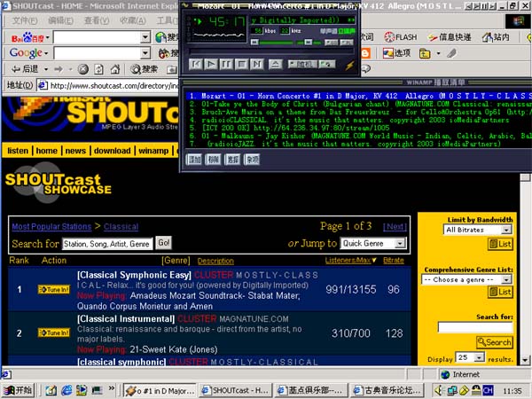Click the IE address bar URL
Image resolution: width=532 pixels, height=399 pixels.
click(x=114, y=85)
